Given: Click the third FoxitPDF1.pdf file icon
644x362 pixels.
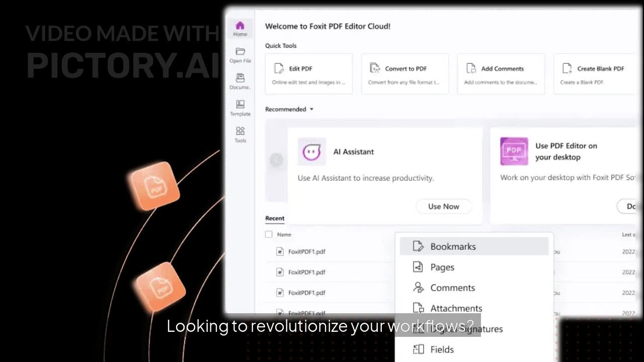Looking at the screenshot, I should coord(280,293).
